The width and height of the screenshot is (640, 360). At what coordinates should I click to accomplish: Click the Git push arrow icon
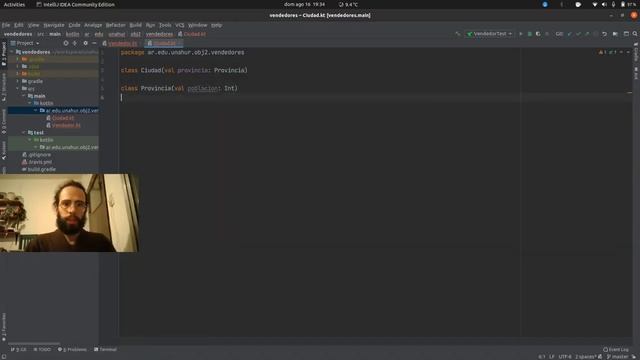point(587,34)
